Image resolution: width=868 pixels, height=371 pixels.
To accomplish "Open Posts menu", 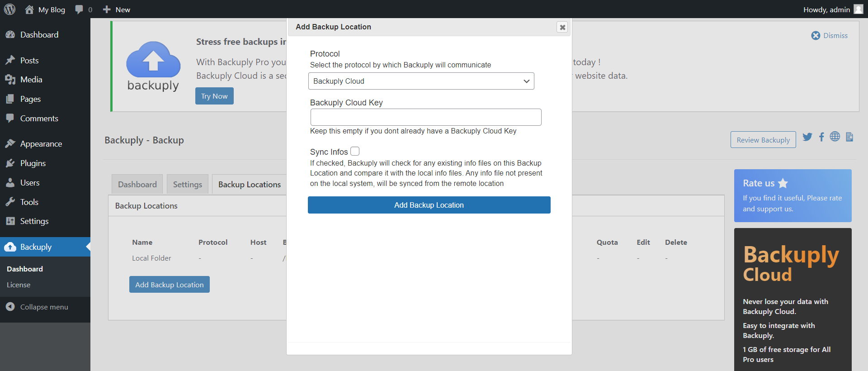I will coord(45,61).
